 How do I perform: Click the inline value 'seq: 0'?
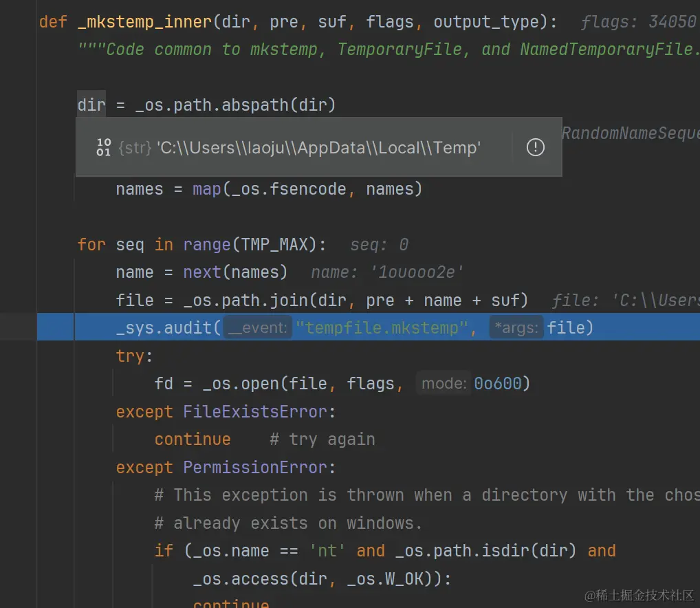pyautogui.click(x=379, y=245)
